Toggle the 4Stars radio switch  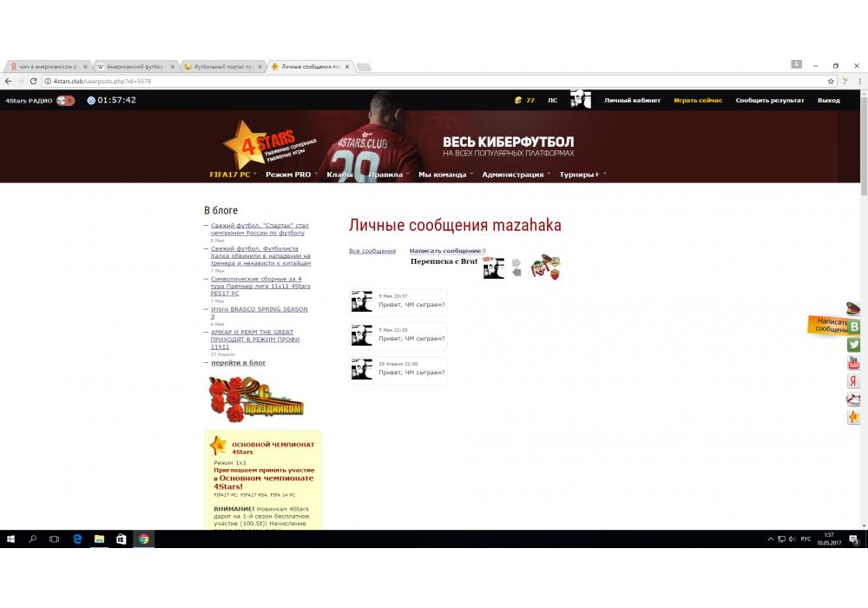click(x=65, y=100)
